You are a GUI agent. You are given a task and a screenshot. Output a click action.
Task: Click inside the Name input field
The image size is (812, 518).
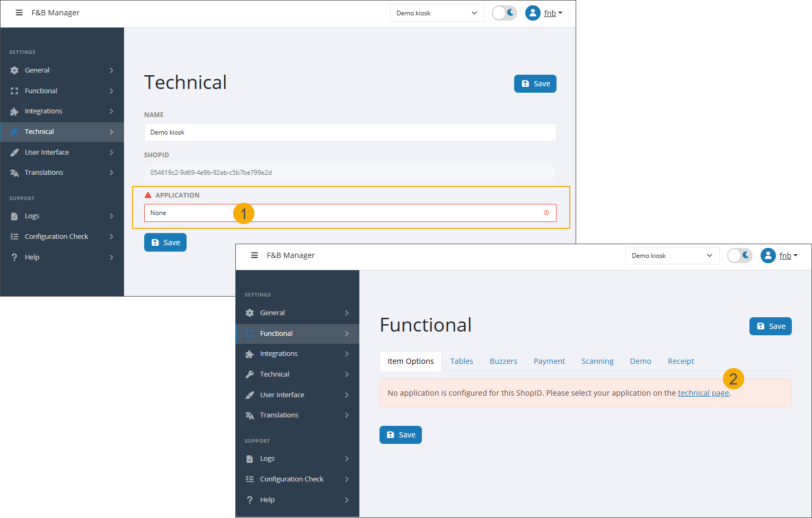tap(350, 132)
